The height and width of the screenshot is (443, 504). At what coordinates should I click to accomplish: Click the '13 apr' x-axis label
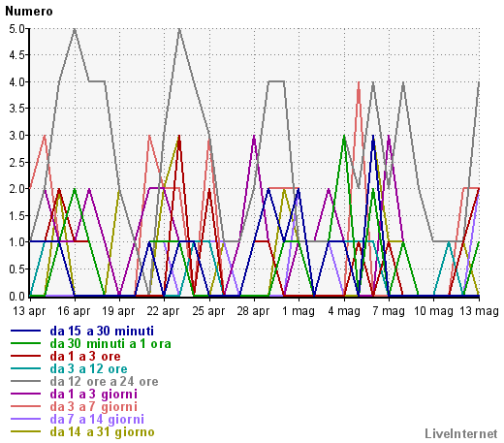pos(29,311)
